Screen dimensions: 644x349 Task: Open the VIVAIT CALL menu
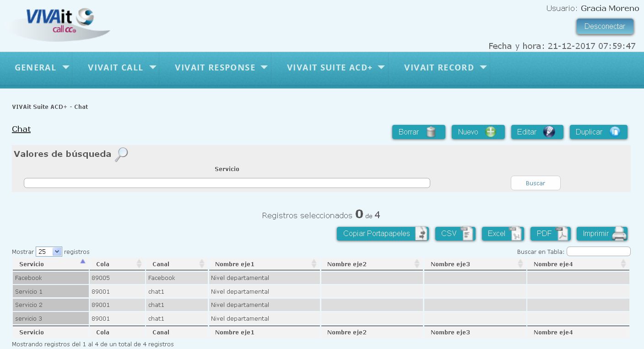click(122, 67)
